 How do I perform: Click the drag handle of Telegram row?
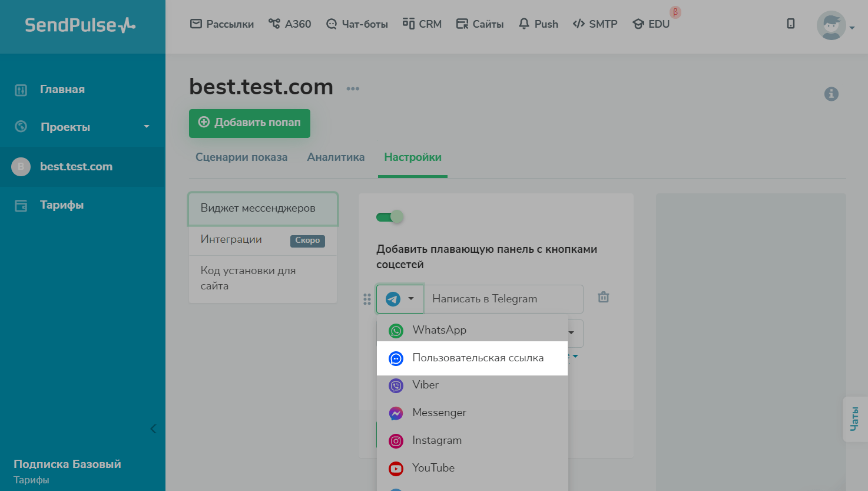[367, 299]
